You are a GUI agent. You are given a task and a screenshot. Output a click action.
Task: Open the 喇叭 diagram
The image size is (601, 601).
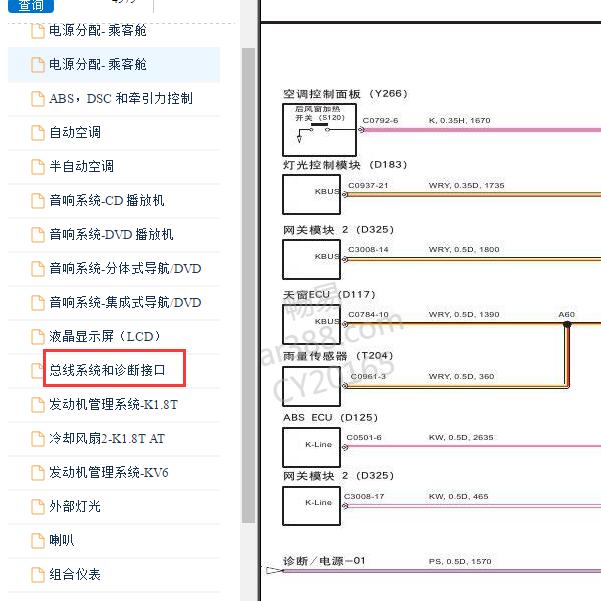62,540
